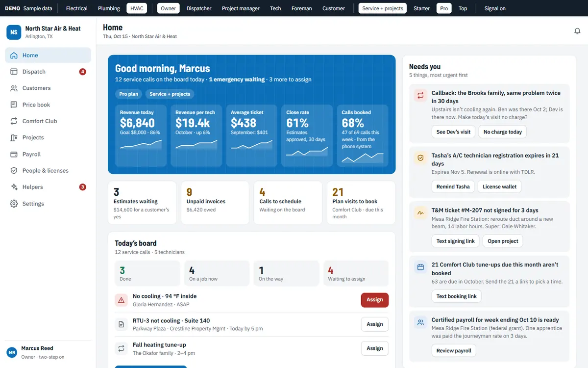
Task: Click the red 4 badge on Dispatch
Action: 83,72
